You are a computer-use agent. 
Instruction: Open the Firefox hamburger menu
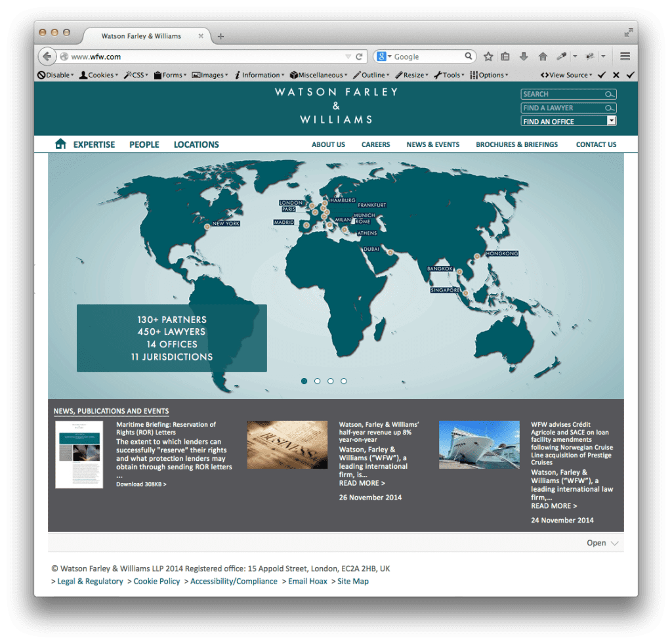625,56
